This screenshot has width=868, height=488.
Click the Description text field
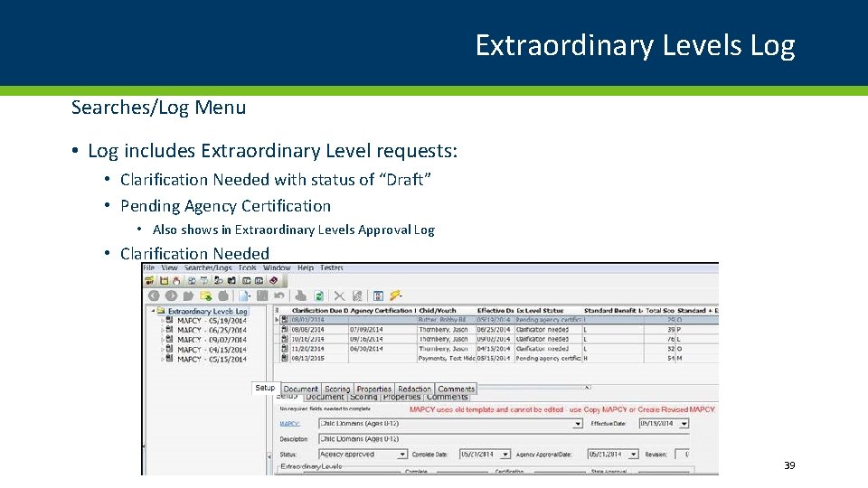pos(504,439)
